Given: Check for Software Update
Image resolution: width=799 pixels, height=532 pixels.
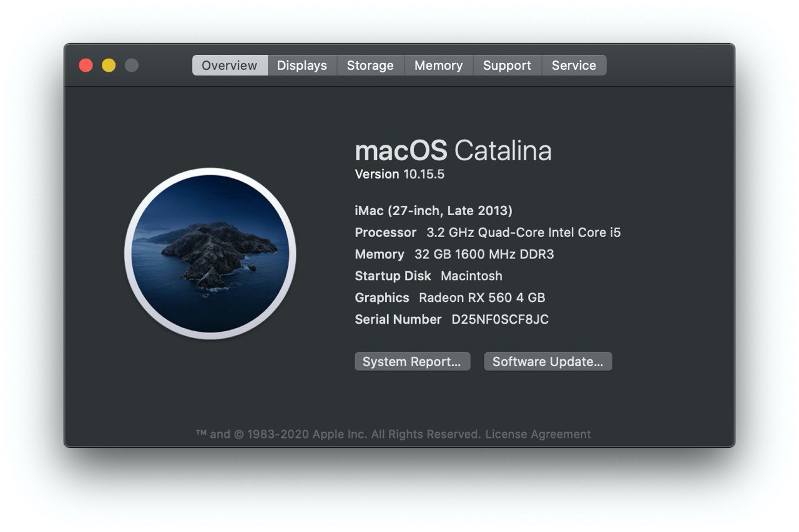Looking at the screenshot, I should coord(548,362).
